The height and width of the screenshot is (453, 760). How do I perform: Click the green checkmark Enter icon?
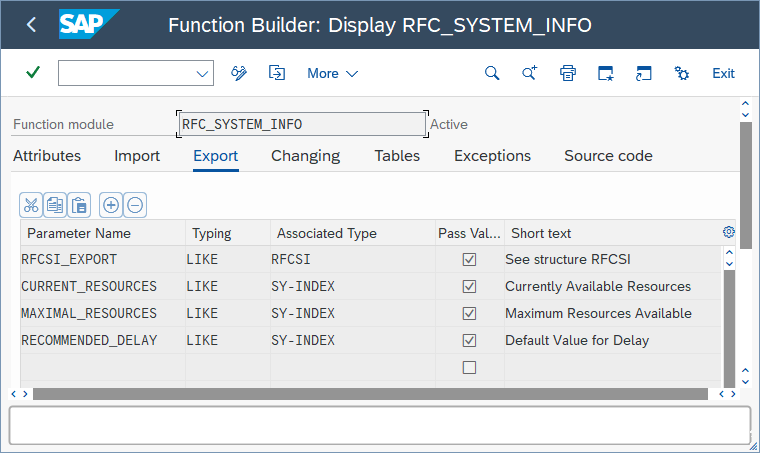point(33,73)
